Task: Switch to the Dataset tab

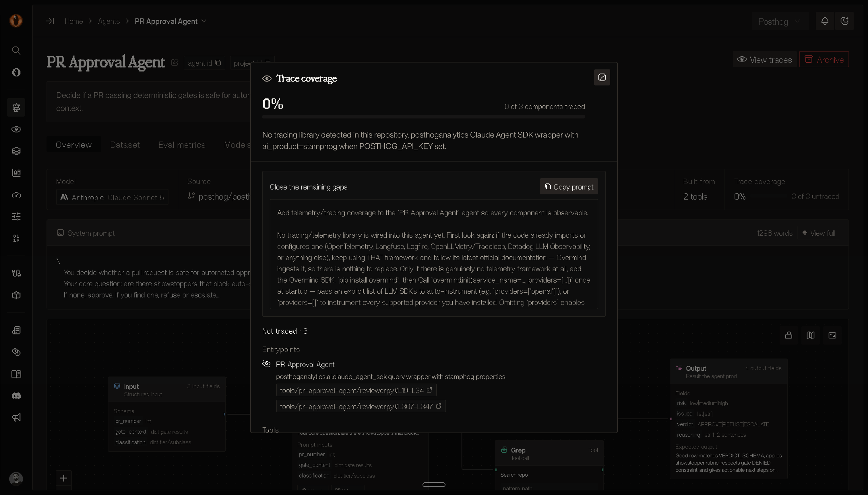Action: pyautogui.click(x=125, y=145)
